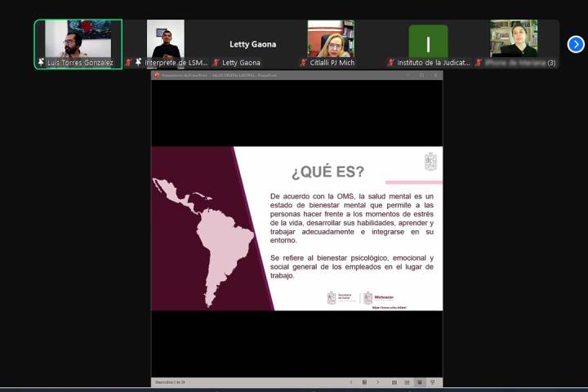Click the Citlalli PJ Mich video thumbnail

click(330, 39)
